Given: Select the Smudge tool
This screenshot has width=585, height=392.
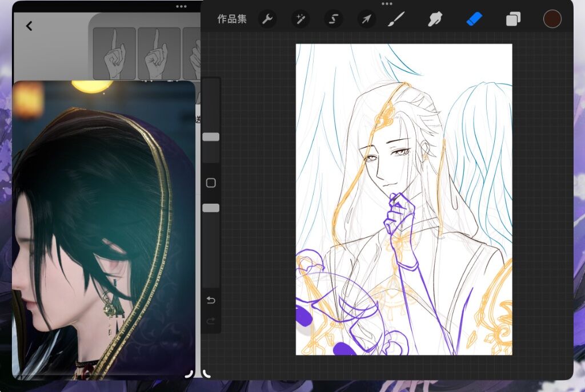Looking at the screenshot, I should [x=435, y=19].
